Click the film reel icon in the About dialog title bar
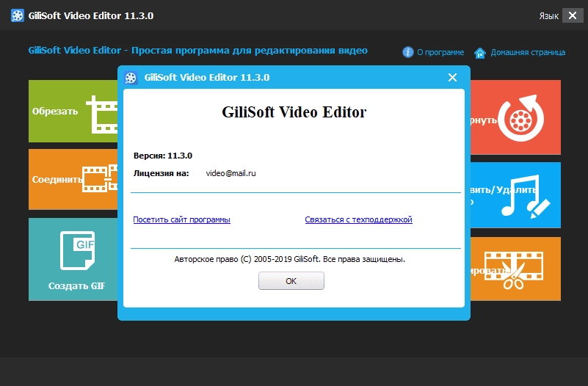The image size is (588, 386). pyautogui.click(x=131, y=78)
